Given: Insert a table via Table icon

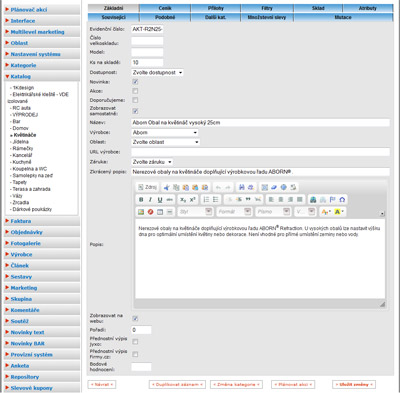Looking at the screenshot, I should [x=160, y=212].
